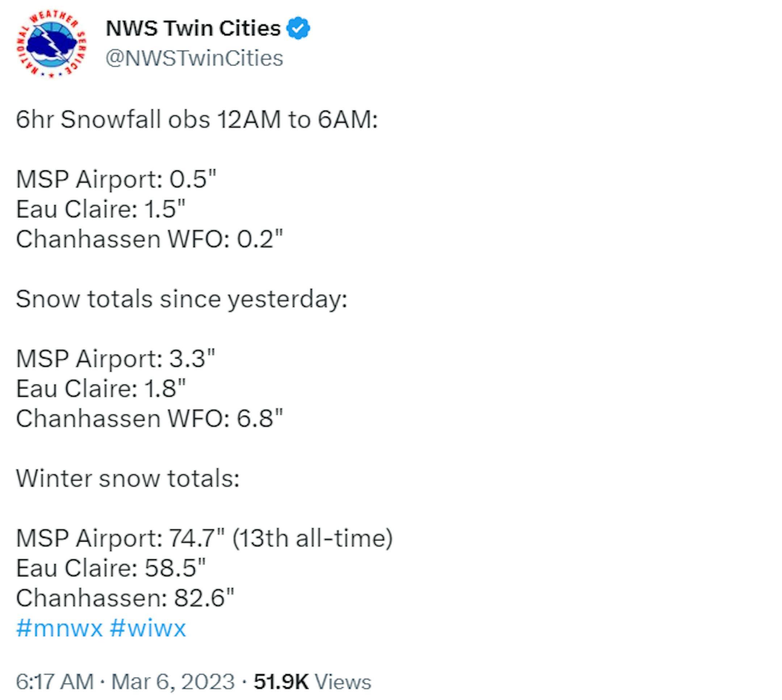This screenshot has width=782, height=700.
Task: Open the #wiwx hashtag
Action: pos(148,628)
